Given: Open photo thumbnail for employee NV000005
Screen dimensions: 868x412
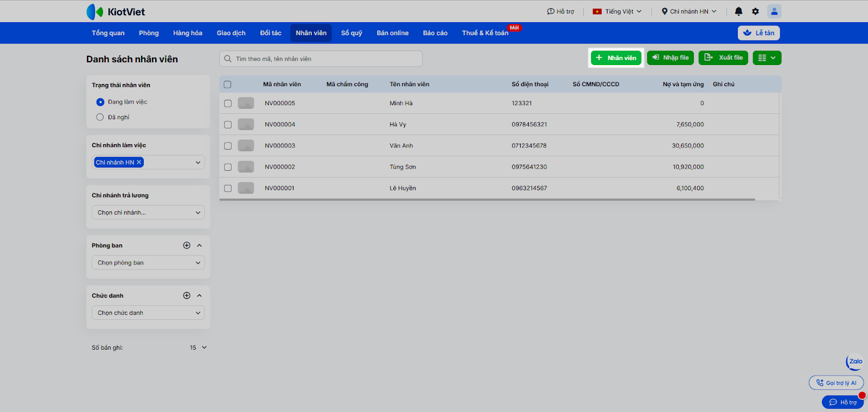Looking at the screenshot, I should [246, 103].
